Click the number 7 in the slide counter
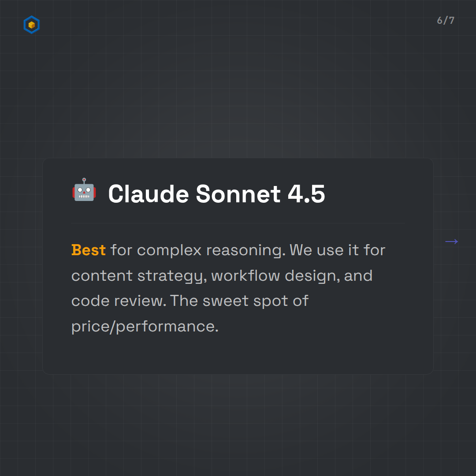This screenshot has width=476, height=476. coord(451,20)
